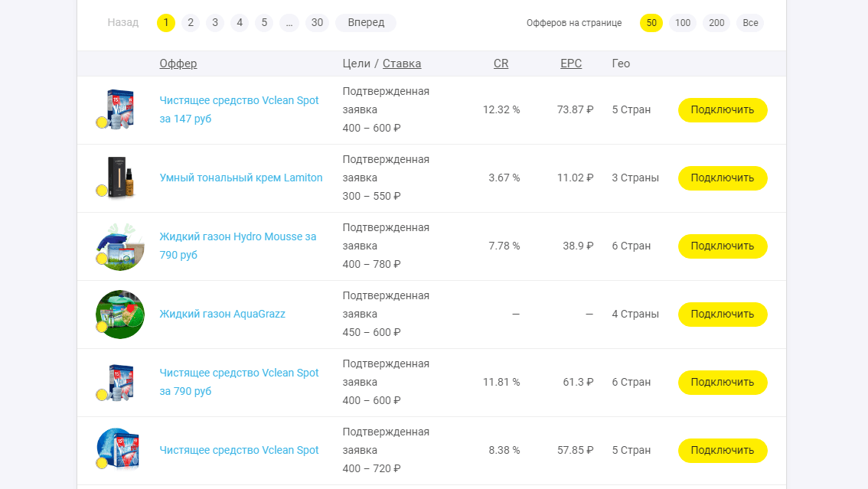Click the yellow badge icon on AquaGrazz offer

point(102,327)
